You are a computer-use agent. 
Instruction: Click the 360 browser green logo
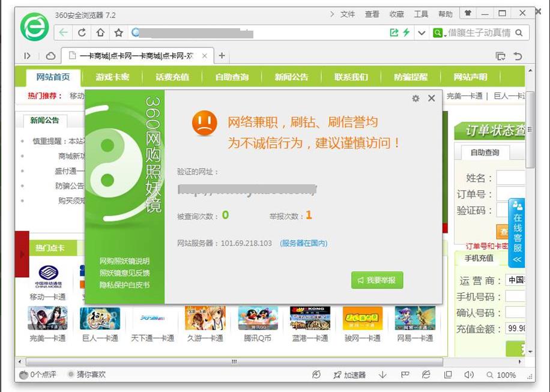click(34, 26)
